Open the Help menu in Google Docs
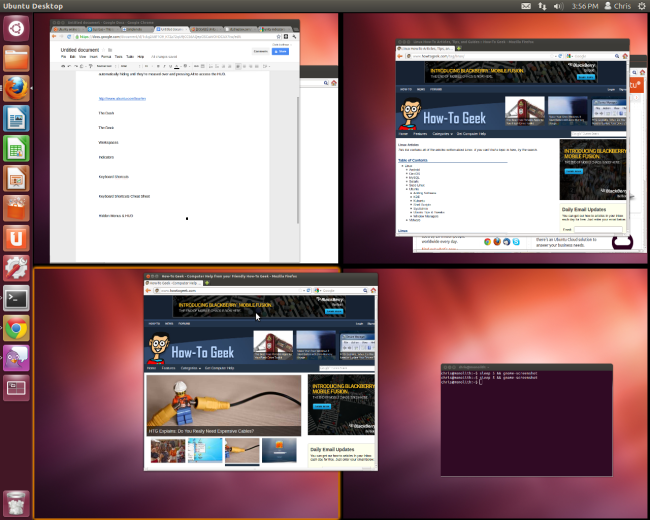This screenshot has height=520, width=650. click(141, 56)
